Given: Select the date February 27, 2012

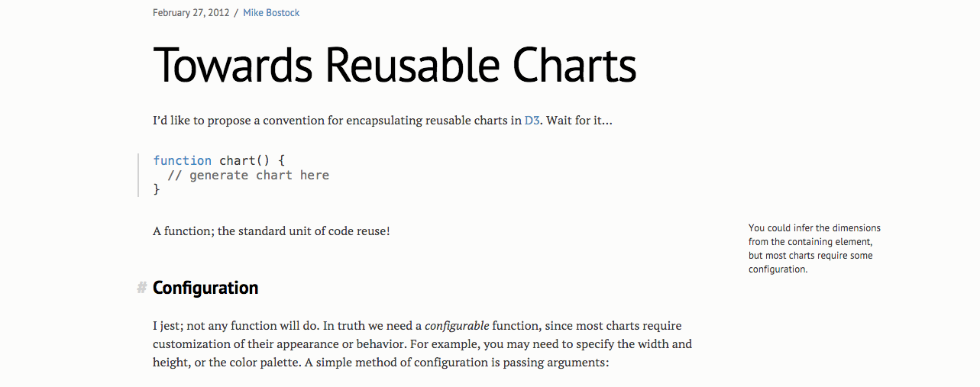Looking at the screenshot, I should [192, 13].
